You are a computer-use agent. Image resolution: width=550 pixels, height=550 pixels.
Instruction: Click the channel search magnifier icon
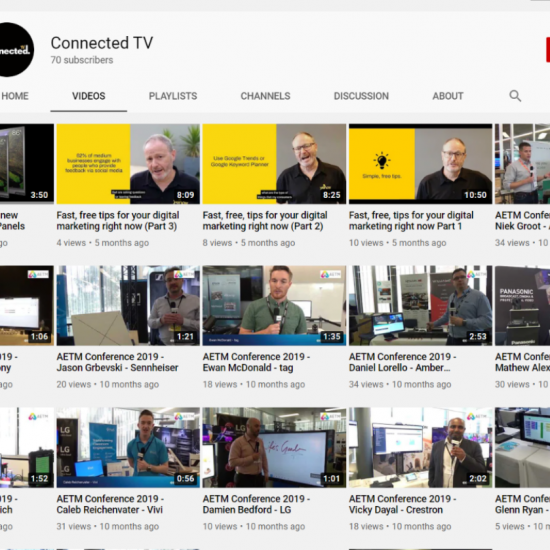coord(515,96)
